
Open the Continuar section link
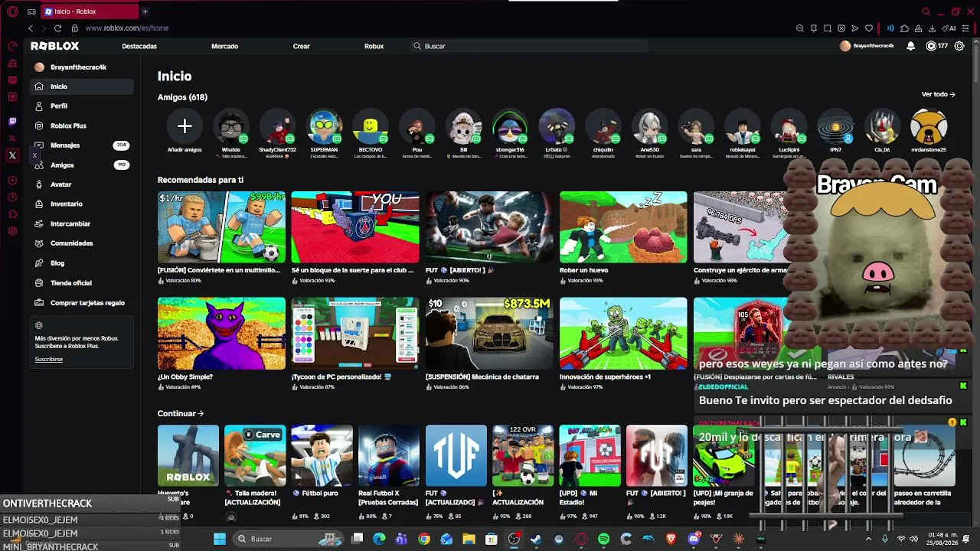(x=181, y=414)
